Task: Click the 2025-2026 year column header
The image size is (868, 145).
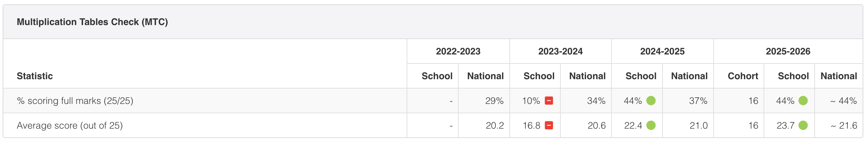Action: [788, 51]
